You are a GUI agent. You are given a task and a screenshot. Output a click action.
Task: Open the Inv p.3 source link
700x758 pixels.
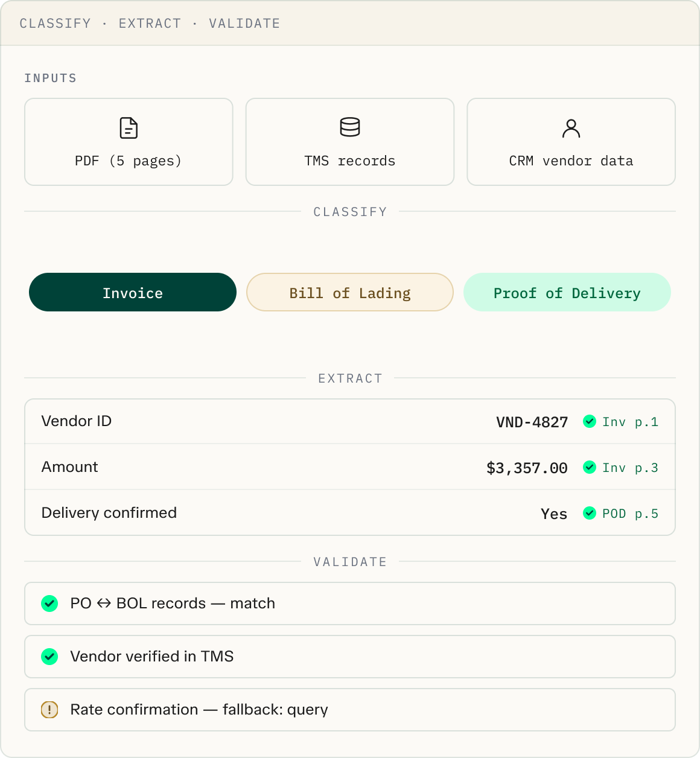[x=630, y=468]
